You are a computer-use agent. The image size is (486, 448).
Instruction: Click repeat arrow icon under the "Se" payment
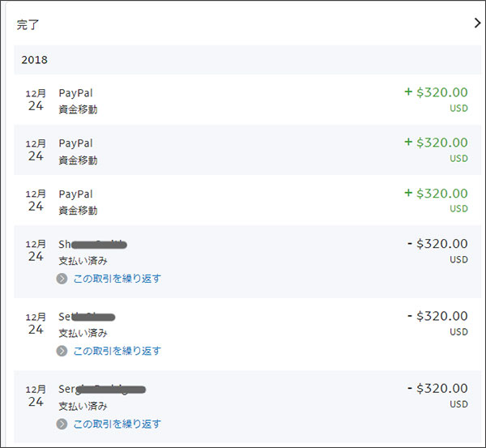click(62, 352)
